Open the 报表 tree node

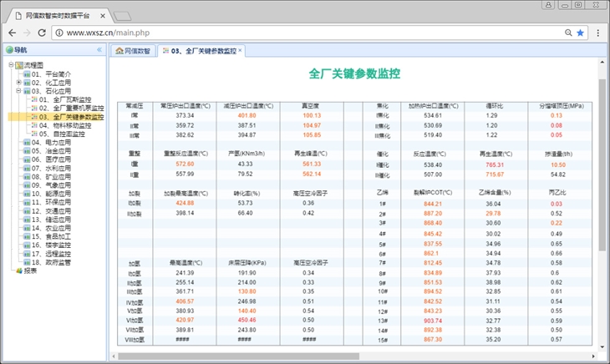[x=30, y=270]
